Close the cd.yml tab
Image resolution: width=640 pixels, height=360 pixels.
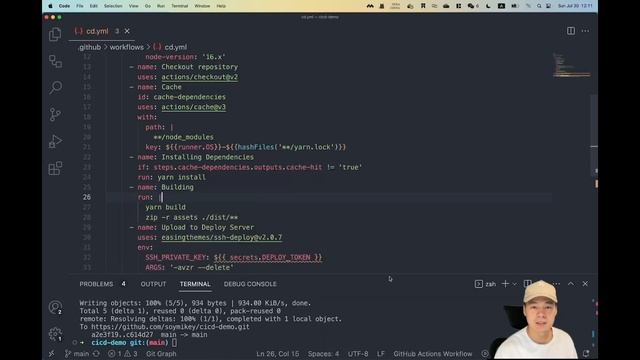click(x=127, y=31)
